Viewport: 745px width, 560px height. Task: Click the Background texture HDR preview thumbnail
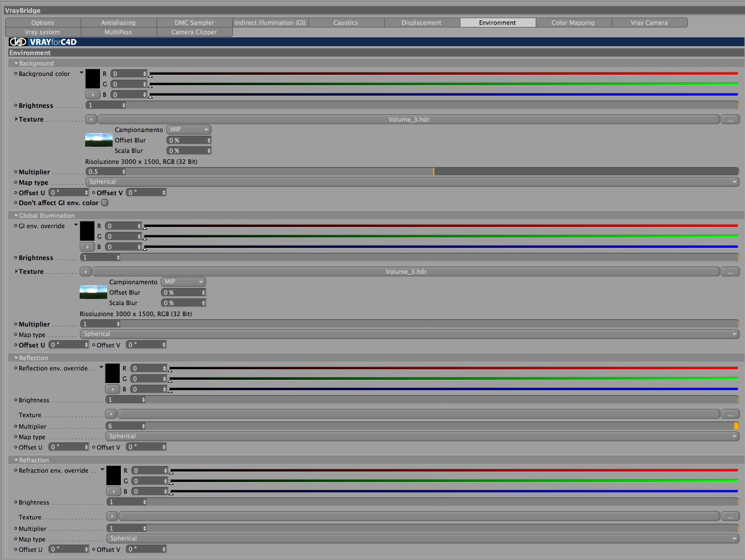(99, 140)
